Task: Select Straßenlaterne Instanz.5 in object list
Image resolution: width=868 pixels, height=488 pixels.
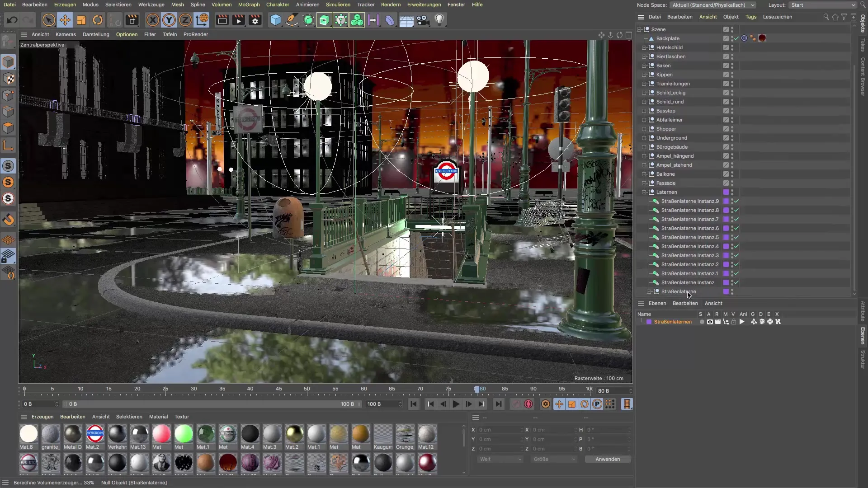Action: [x=690, y=237]
